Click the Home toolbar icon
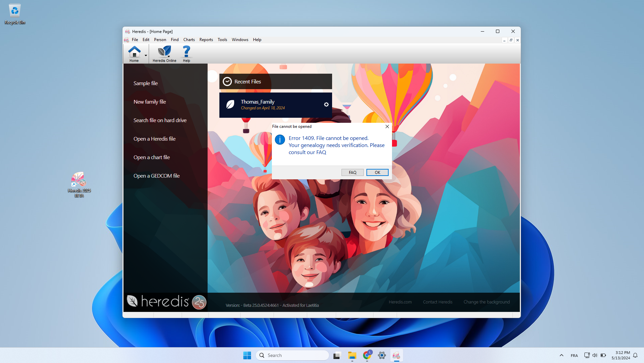The width and height of the screenshot is (644, 363). tap(134, 53)
